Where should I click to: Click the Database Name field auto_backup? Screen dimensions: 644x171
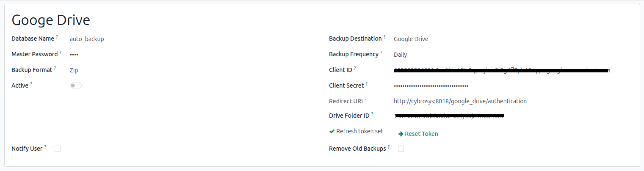click(x=87, y=39)
